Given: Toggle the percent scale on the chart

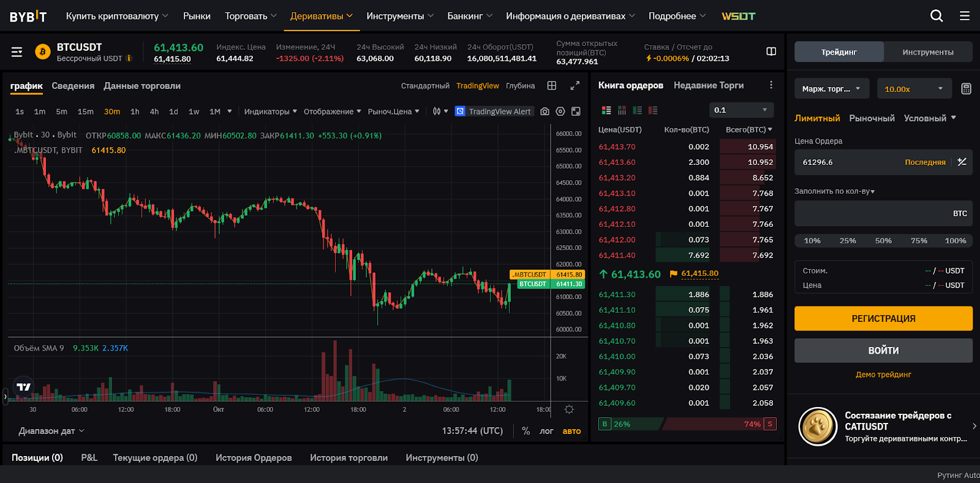Looking at the screenshot, I should [x=526, y=431].
